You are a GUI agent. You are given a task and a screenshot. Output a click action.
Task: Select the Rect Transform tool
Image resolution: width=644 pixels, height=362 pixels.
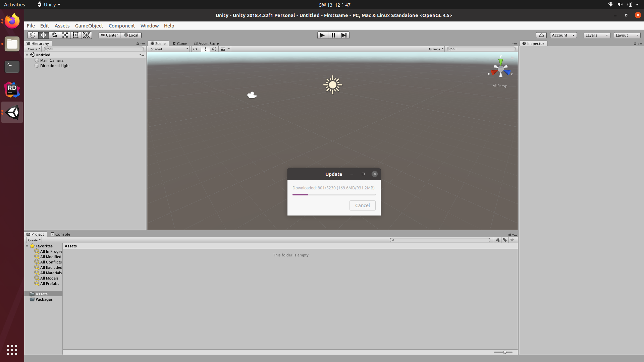[76, 35]
